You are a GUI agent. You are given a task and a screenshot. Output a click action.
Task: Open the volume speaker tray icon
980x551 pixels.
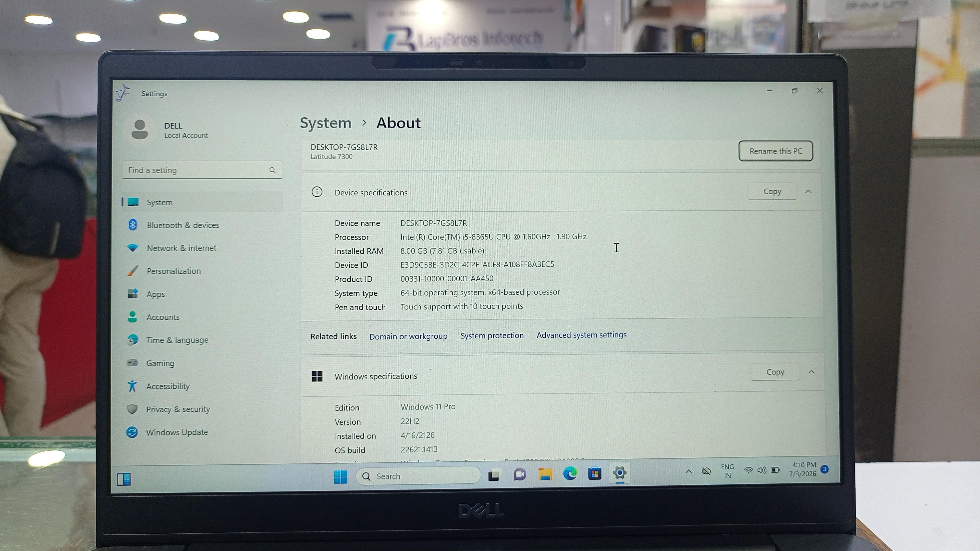(x=762, y=470)
